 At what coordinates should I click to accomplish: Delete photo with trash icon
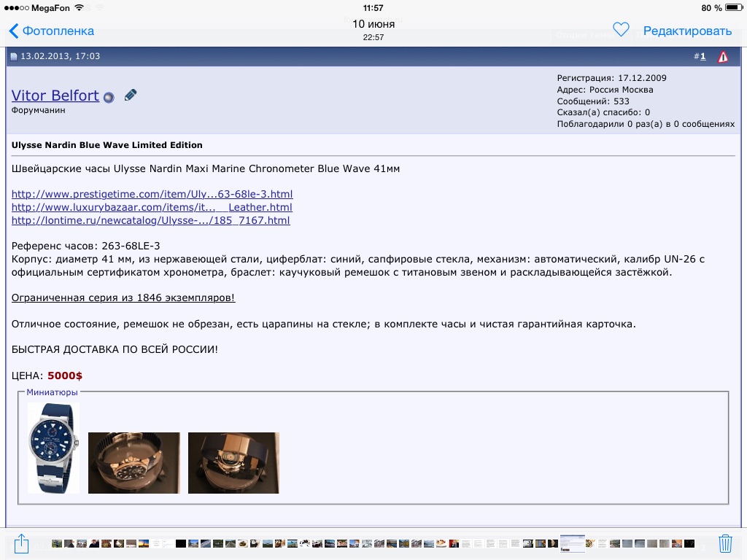point(725,543)
